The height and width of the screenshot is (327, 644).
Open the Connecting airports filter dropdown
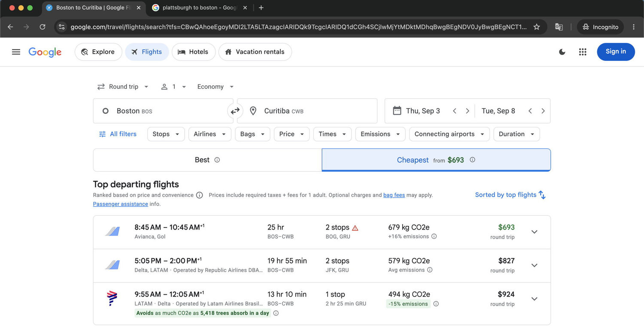pos(450,134)
